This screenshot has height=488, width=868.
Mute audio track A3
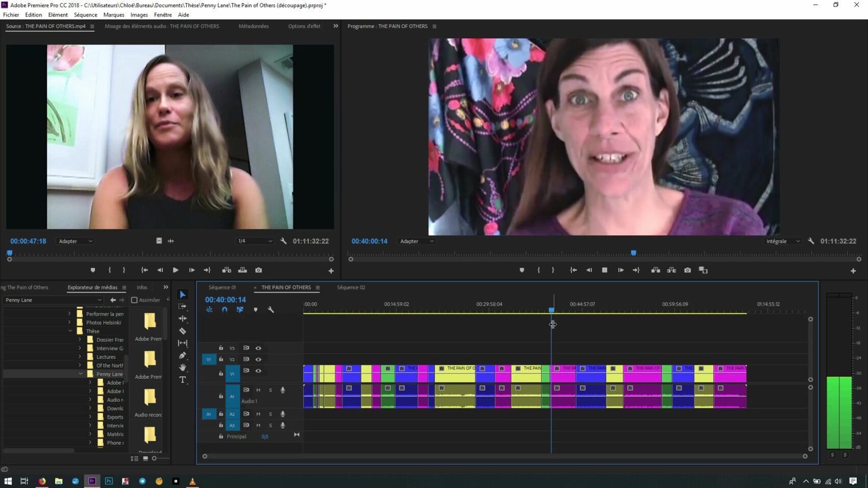click(258, 425)
